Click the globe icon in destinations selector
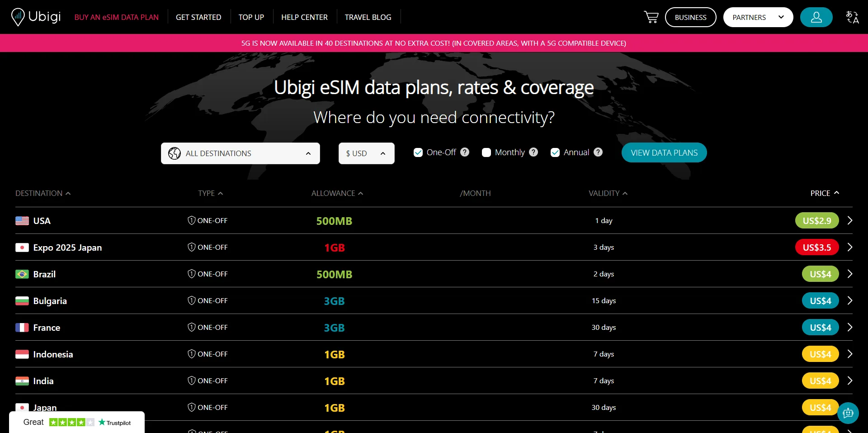The height and width of the screenshot is (433, 868). coord(175,153)
